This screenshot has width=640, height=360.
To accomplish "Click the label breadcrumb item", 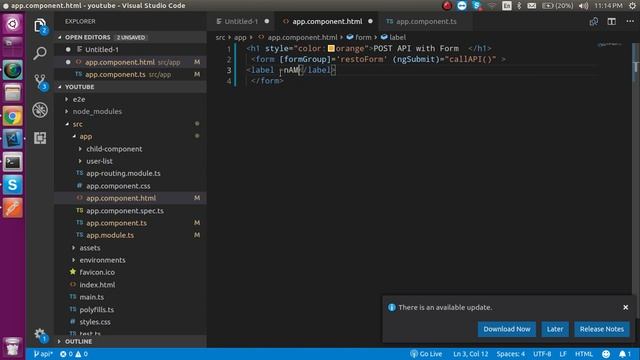I will click(x=393, y=37).
